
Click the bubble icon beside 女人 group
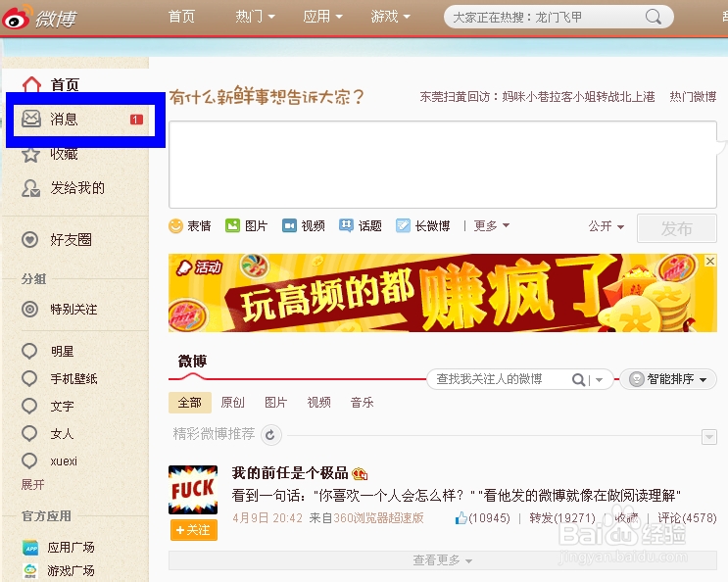(29, 433)
